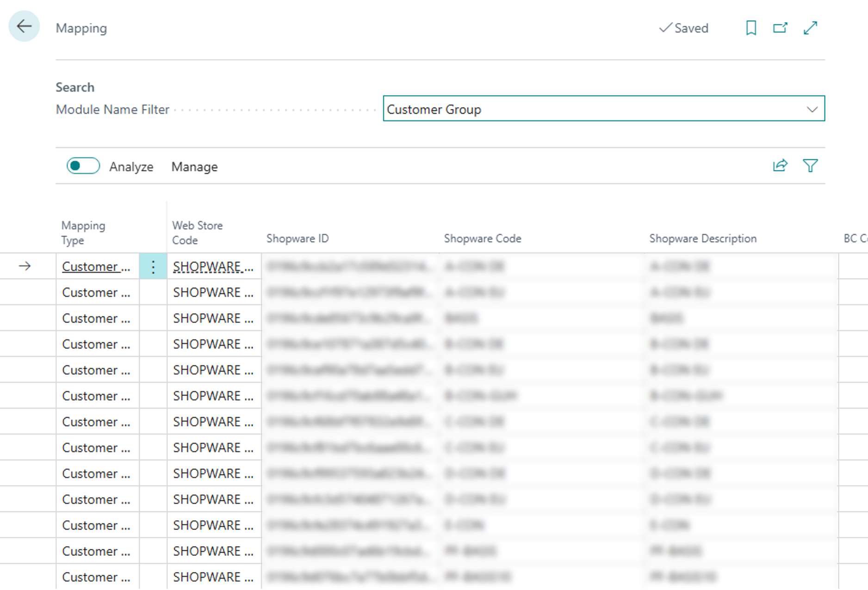The width and height of the screenshot is (868, 590).
Task: Select the first row arrow indicator
Action: [x=25, y=266]
